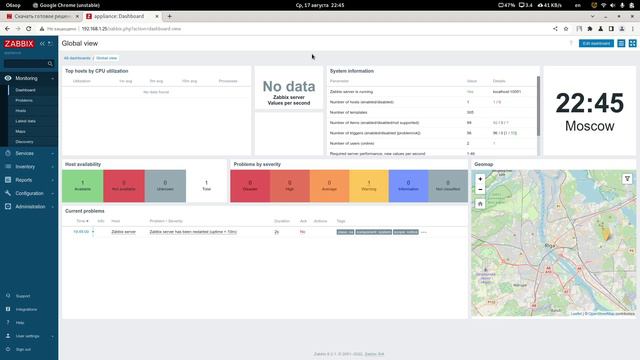This screenshot has height=360, width=640.
Task: Click the problem time link in Current problems
Action: 81,232
